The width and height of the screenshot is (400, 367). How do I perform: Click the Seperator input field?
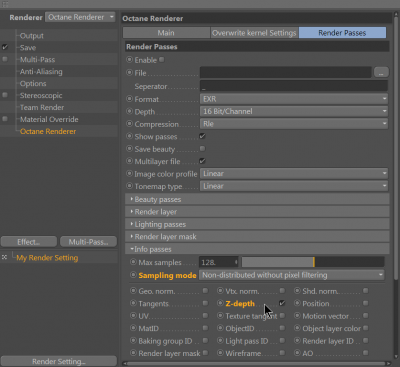(x=294, y=86)
